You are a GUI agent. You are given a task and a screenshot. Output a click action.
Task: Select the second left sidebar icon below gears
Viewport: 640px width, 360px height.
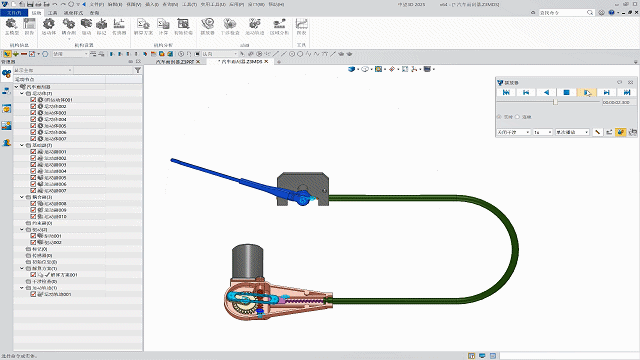tap(6, 91)
